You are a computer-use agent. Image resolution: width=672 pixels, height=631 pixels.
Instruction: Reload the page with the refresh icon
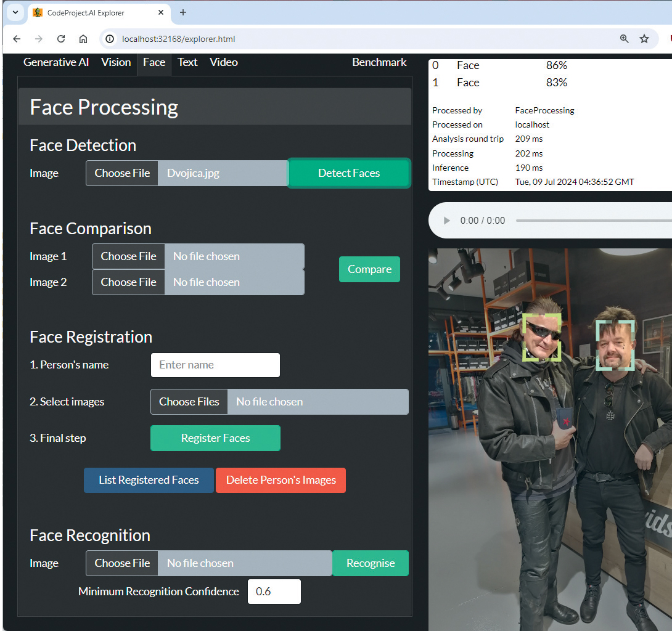(61, 39)
